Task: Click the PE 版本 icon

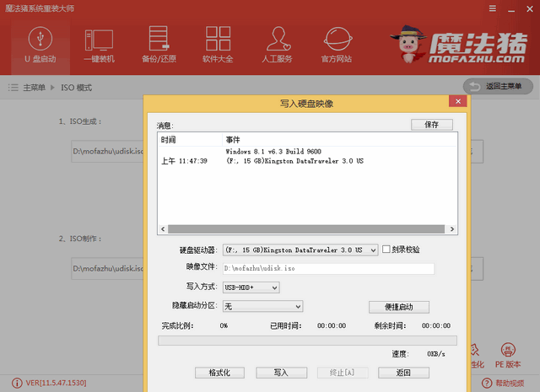Action: (x=508, y=352)
